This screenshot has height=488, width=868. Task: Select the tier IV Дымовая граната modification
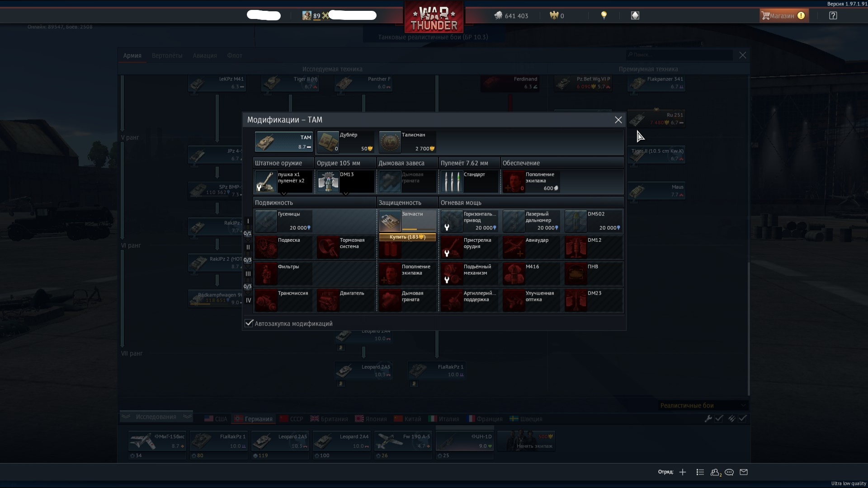407,300
